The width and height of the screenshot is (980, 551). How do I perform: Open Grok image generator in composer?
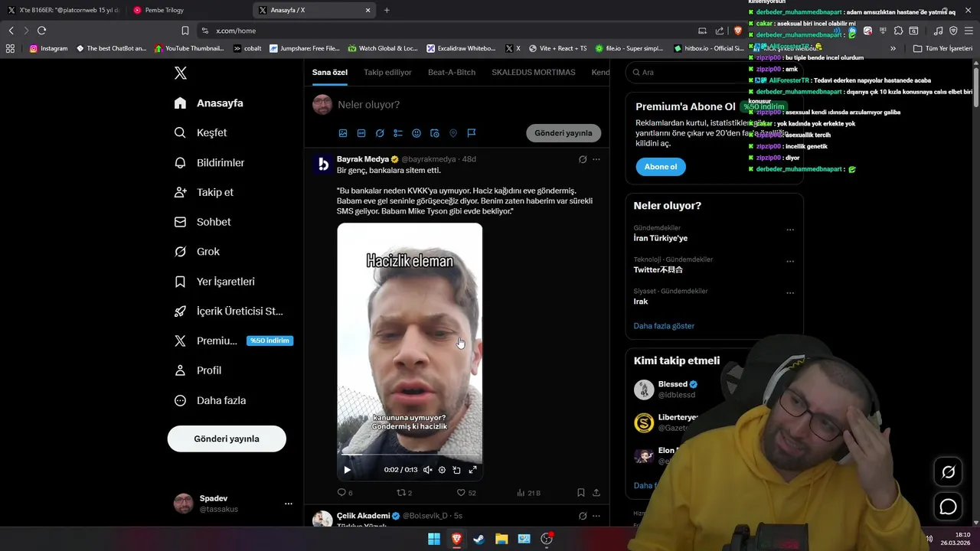[x=380, y=133]
